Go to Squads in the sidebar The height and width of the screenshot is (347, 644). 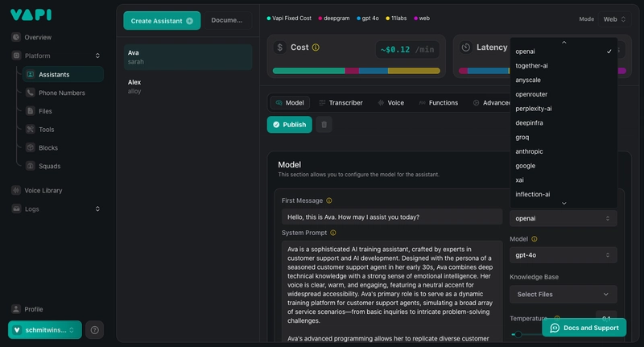tap(49, 166)
